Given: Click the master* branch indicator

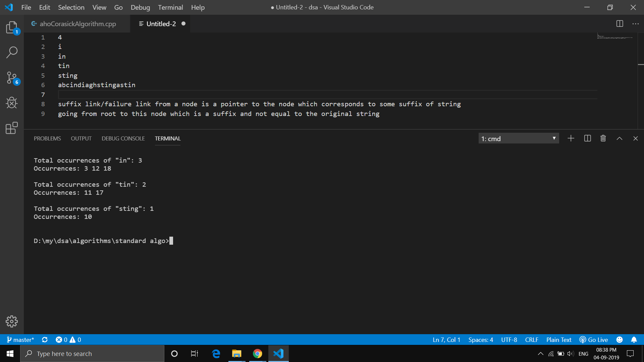Looking at the screenshot, I should (x=20, y=340).
